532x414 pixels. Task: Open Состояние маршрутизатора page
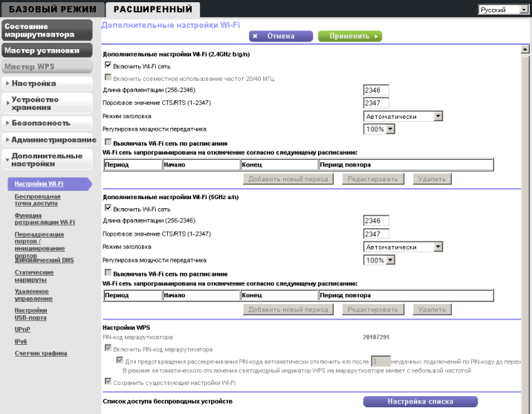coord(47,30)
